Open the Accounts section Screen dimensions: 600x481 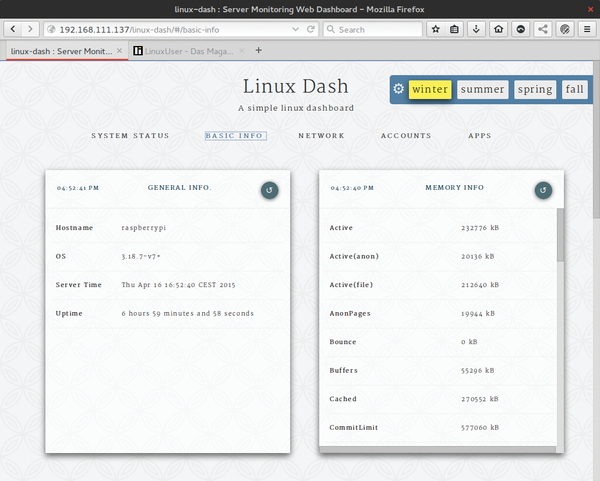[406, 135]
